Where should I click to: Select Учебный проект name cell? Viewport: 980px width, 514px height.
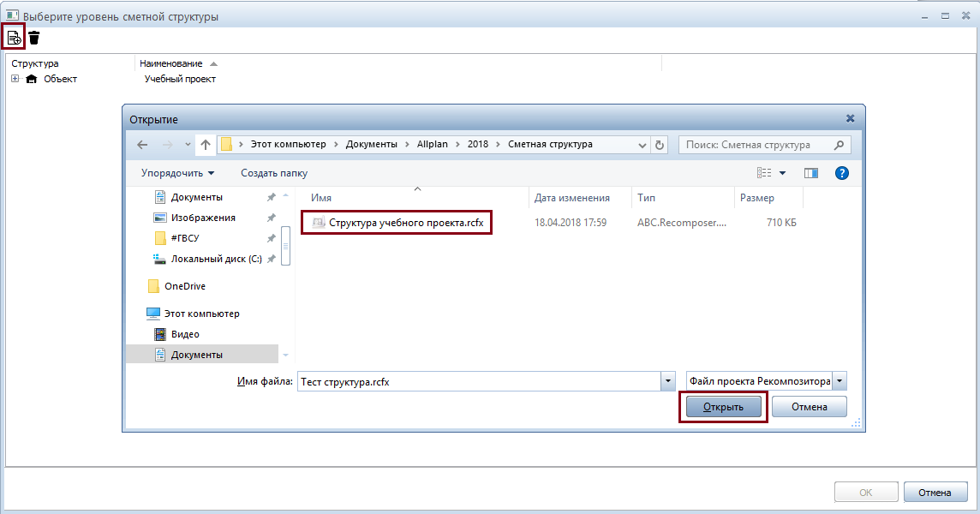180,79
